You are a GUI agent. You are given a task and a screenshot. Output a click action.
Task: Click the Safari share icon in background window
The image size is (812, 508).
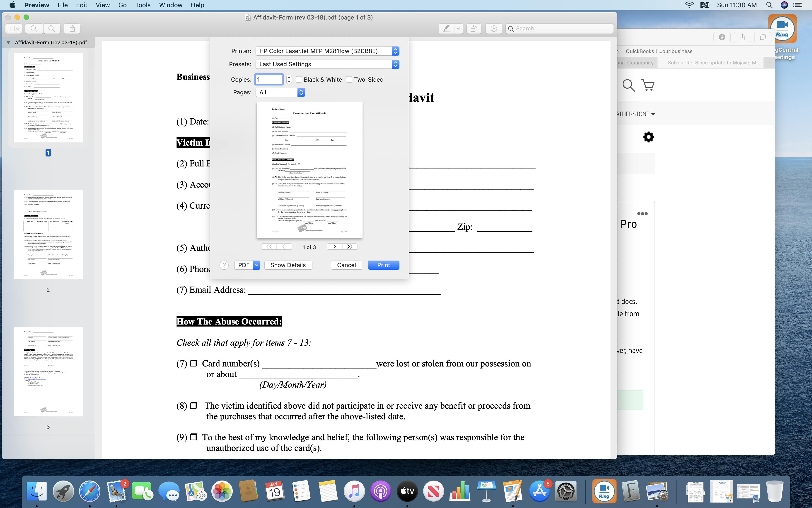coord(742,37)
